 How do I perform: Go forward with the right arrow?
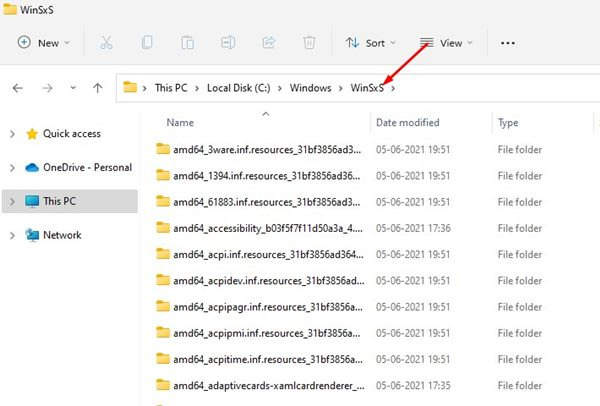(47, 88)
